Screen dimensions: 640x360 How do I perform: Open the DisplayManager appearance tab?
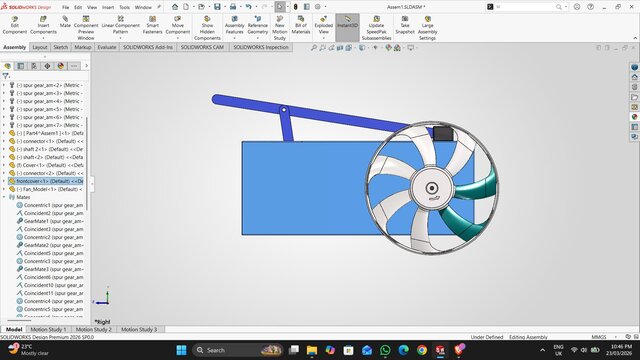60,66
